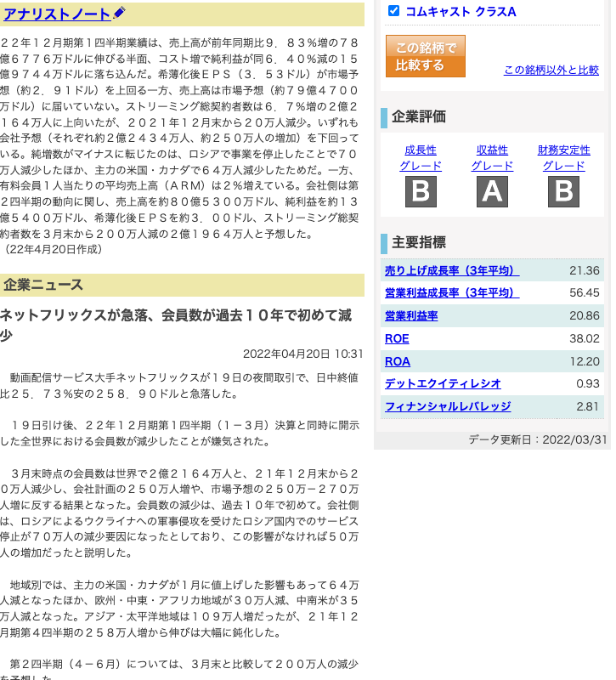Screen dimensions: 616x680
Task: Click the B grade icon under 成長性
Action: pyautogui.click(x=421, y=191)
